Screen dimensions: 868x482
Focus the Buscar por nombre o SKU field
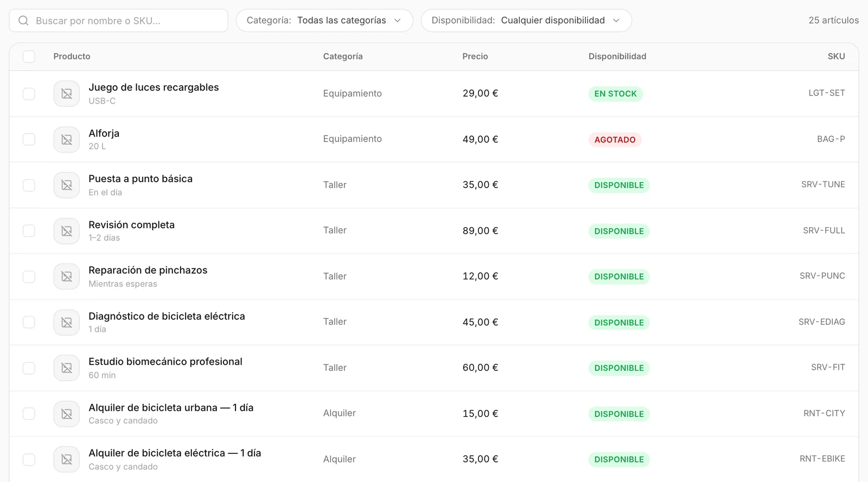pyautogui.click(x=118, y=21)
